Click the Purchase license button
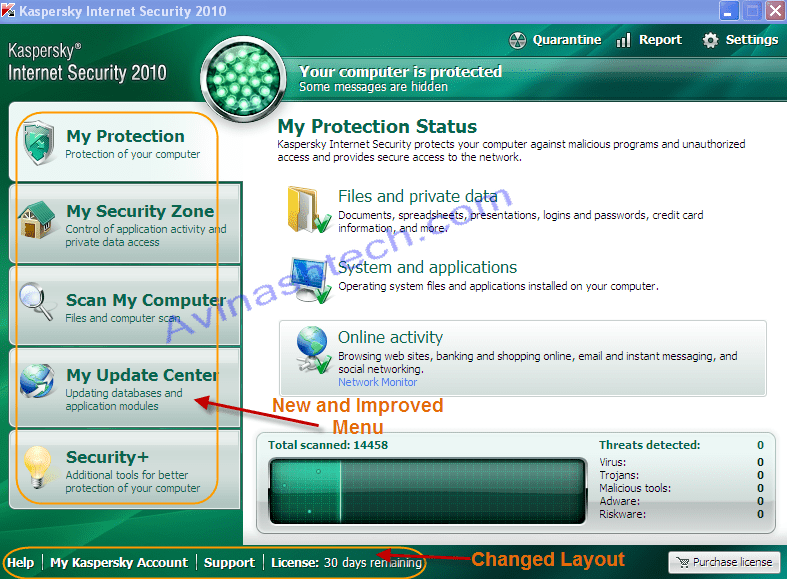 (x=724, y=562)
